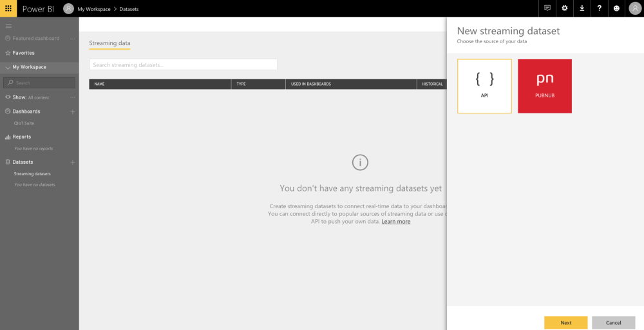Click the Power BI logo text

38,8
